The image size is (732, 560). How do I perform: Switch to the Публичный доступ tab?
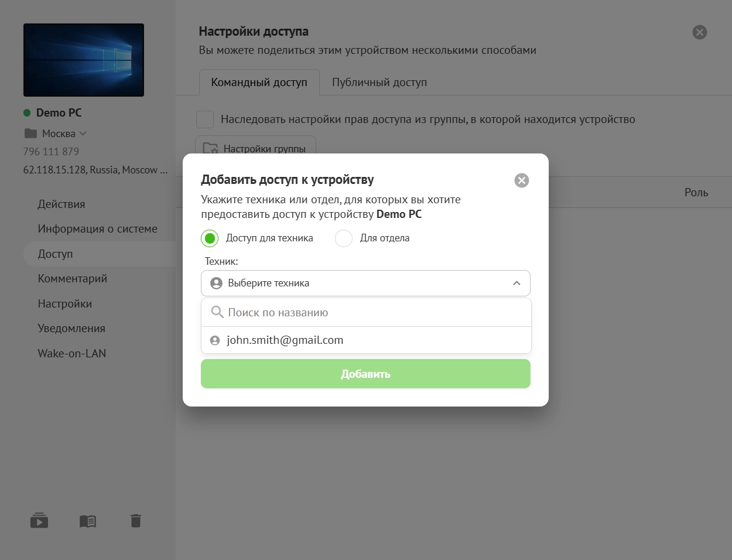click(379, 83)
